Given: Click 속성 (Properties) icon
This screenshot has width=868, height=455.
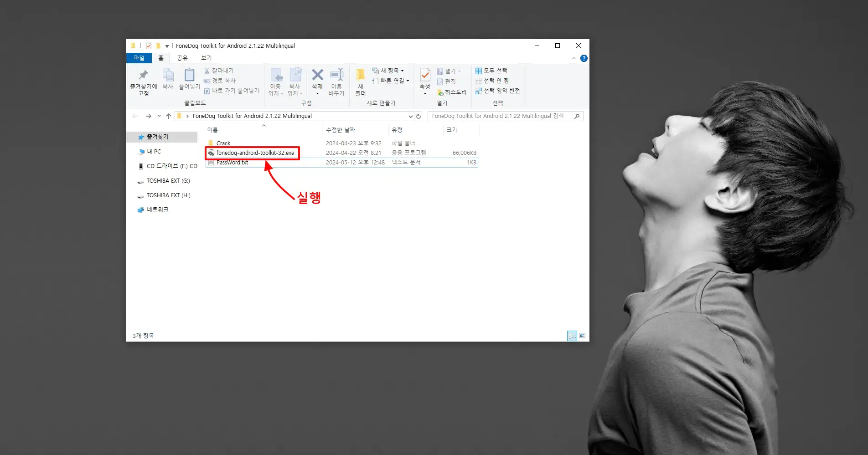Looking at the screenshot, I should point(425,75).
